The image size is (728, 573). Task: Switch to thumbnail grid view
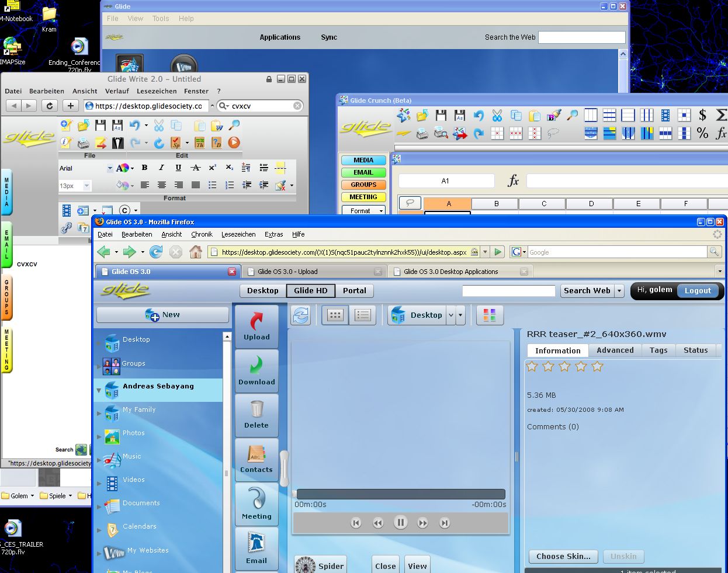[335, 315]
